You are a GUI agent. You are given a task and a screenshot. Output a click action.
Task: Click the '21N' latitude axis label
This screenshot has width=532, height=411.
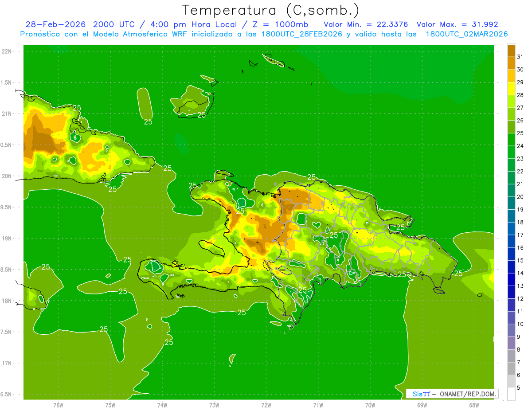[x=7, y=114]
